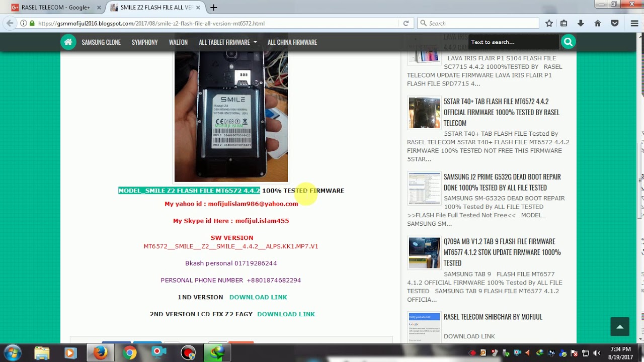
Task: Open the media player taskbar icon
Action: [70, 353]
